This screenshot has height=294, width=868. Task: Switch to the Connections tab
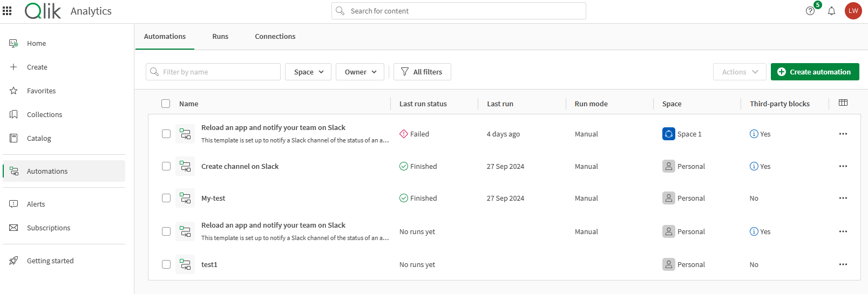(275, 37)
